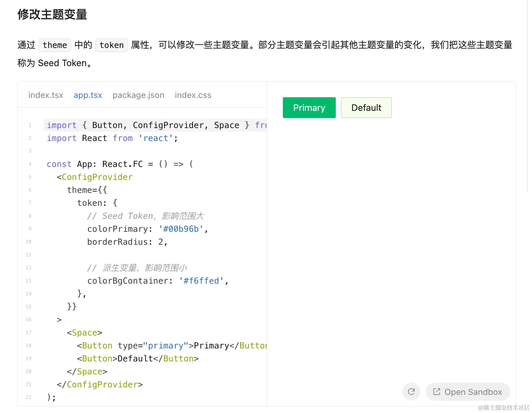Click the Open Sandbox button
Viewport: 532px width, 413px height.
[x=468, y=392]
